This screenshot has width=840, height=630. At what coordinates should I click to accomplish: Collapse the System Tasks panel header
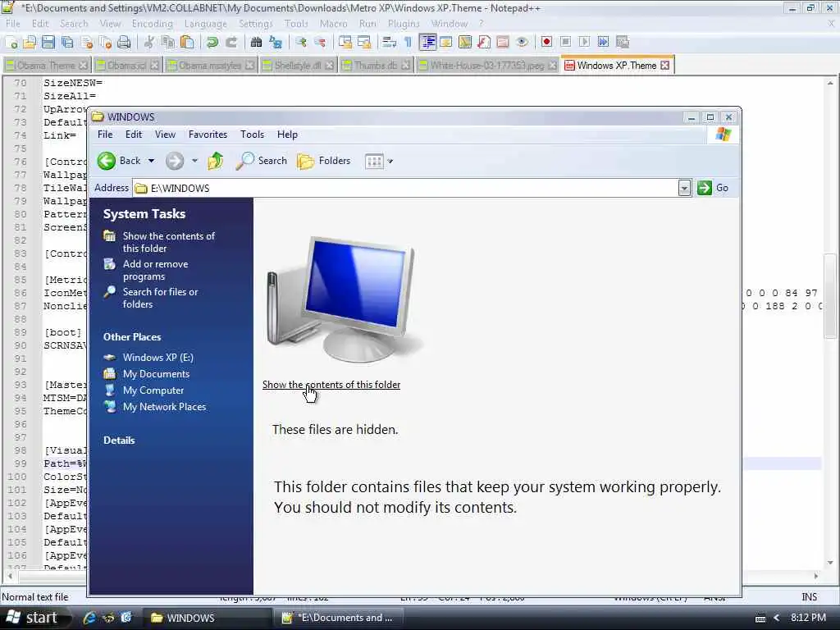pyautogui.click(x=144, y=214)
